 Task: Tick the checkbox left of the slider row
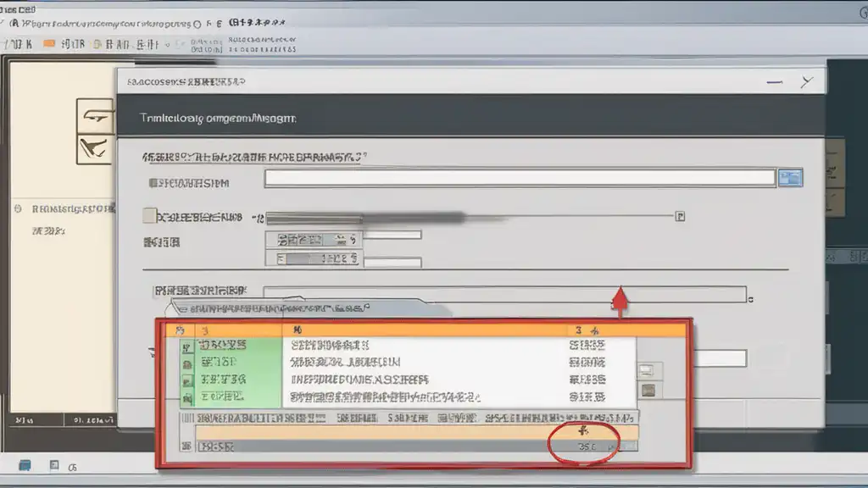149,216
